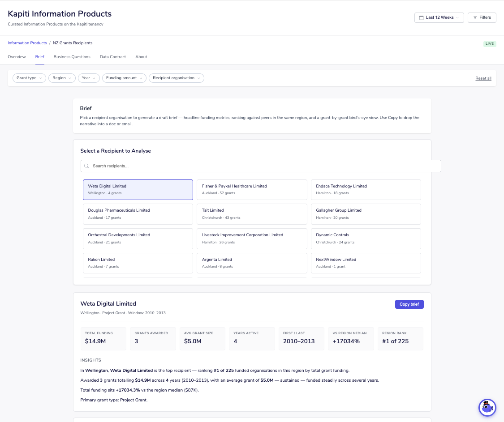
Task: Click the 'Primary grant type: Project Grant.' line
Action: click(x=114, y=400)
